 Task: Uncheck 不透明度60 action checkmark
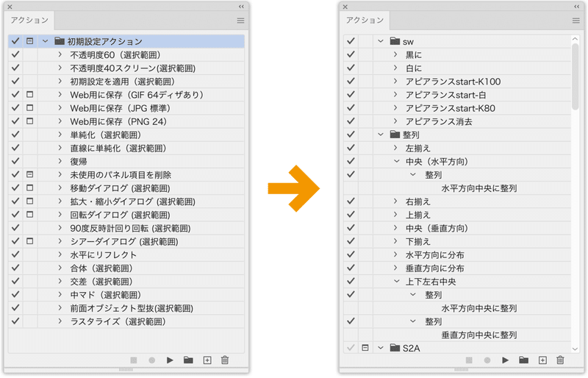[x=15, y=54]
